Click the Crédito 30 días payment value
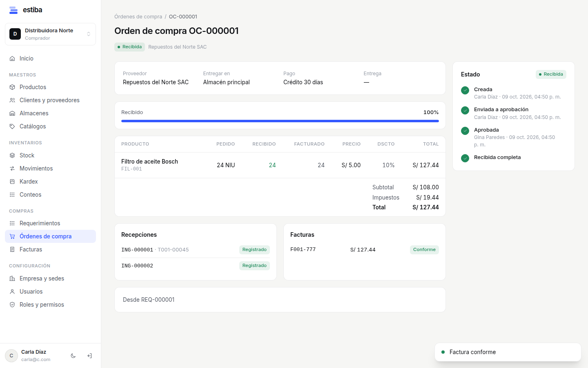The image size is (588, 368). (x=303, y=82)
